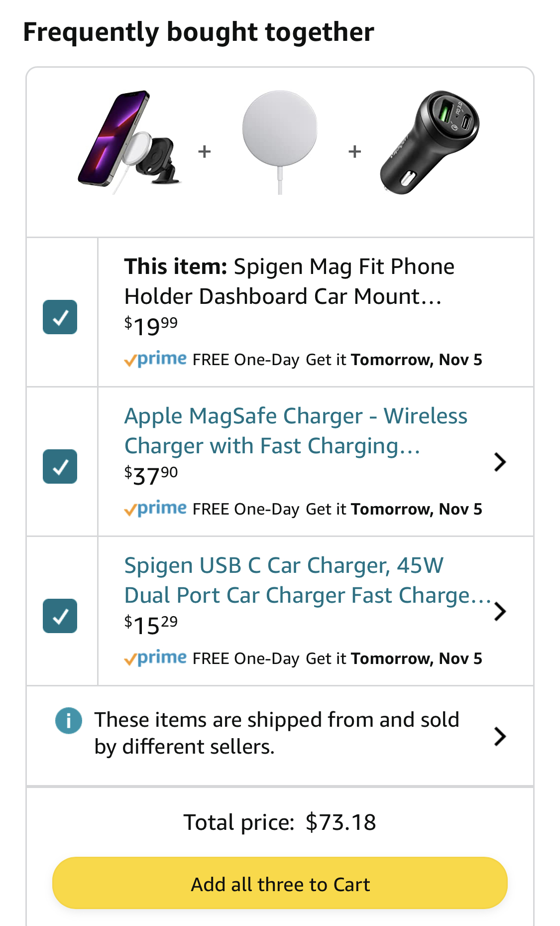The height and width of the screenshot is (926, 560).
Task: Click the prime logo under Spigen Mag Fit
Action: [156, 359]
